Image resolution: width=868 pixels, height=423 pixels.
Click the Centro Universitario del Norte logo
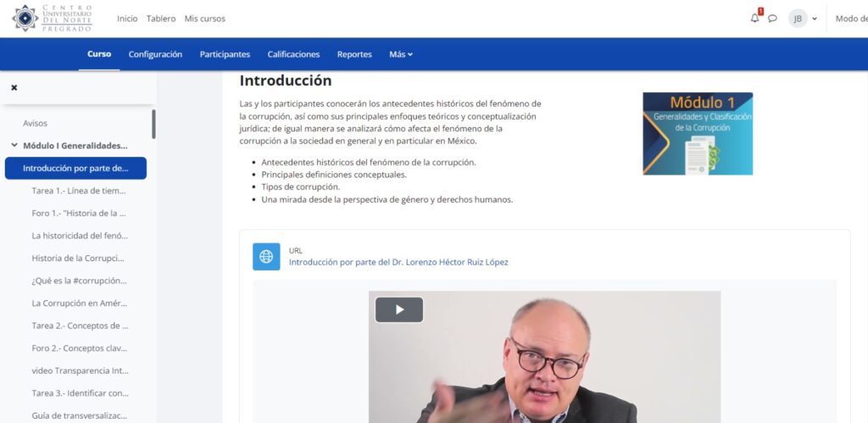tap(52, 19)
